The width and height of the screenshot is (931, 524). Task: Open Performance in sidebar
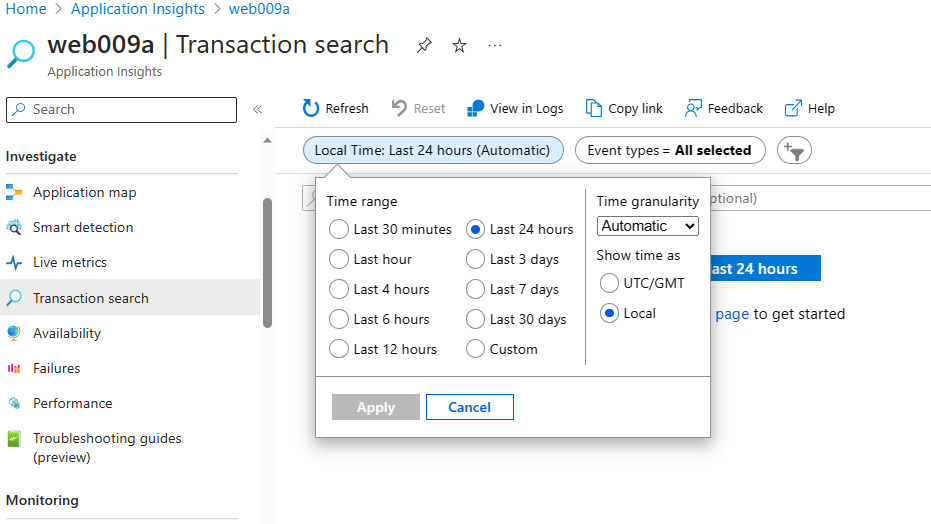point(72,404)
